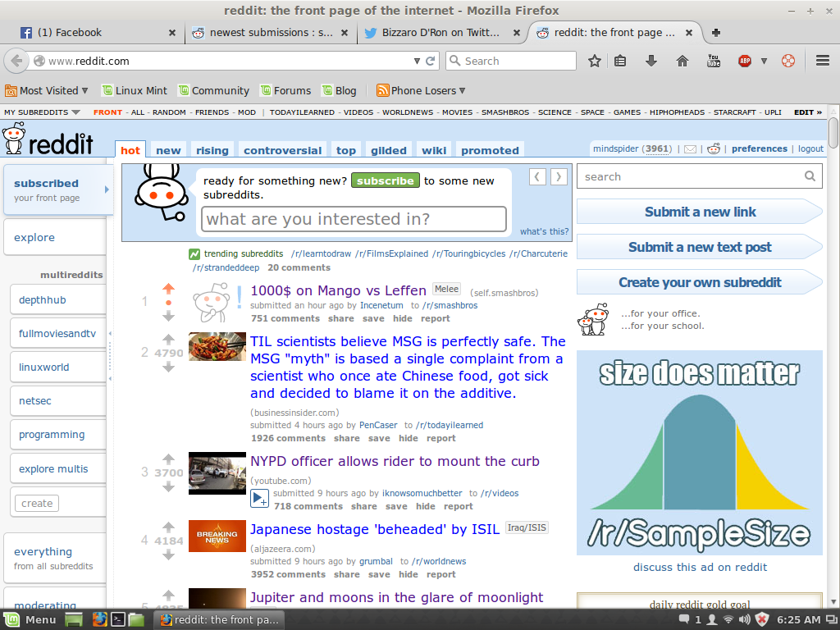
Task: Select the gilded tab
Action: tap(388, 151)
